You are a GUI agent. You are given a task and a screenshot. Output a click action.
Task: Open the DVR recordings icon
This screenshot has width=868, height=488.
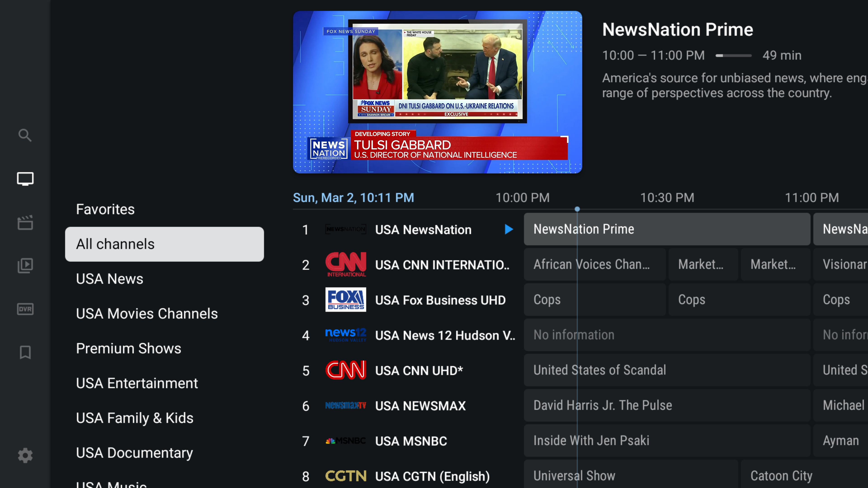25,309
